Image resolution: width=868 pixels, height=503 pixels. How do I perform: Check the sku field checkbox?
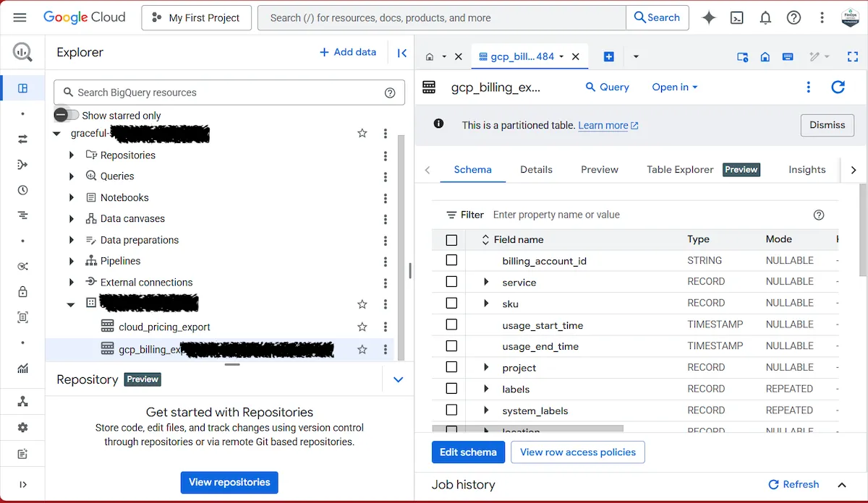[x=451, y=303]
